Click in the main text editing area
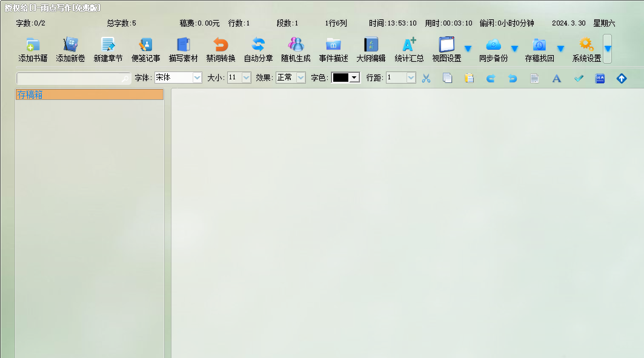The height and width of the screenshot is (358, 644). 407,223
